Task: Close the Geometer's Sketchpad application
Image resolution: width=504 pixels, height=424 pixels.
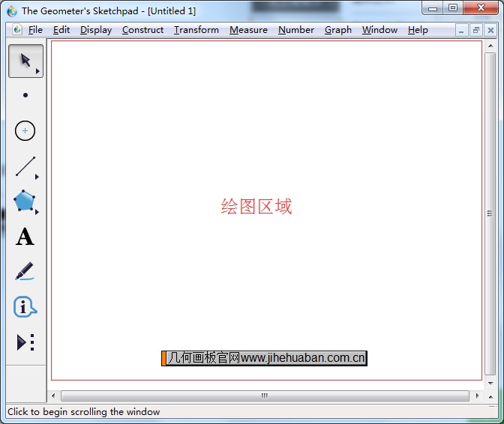Action: tap(481, 8)
